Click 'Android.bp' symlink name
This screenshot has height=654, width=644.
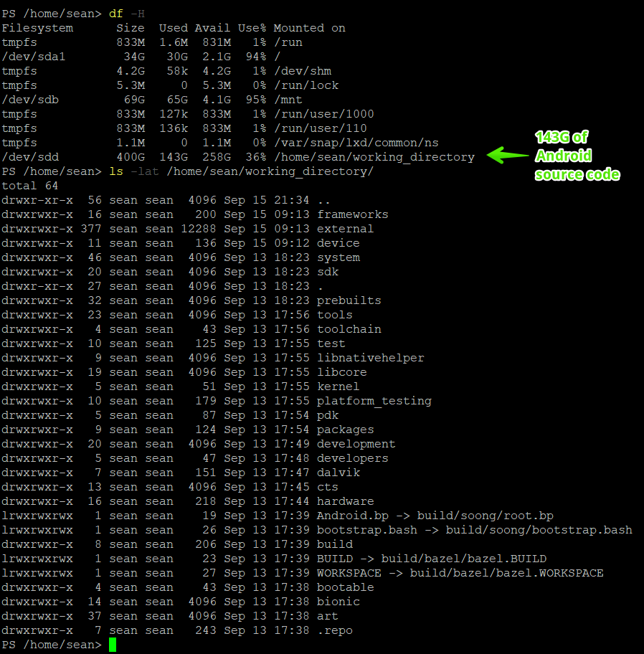pyautogui.click(x=352, y=516)
